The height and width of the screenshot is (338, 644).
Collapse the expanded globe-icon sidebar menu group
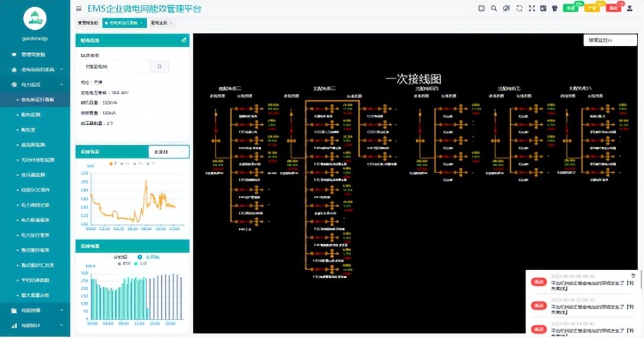35,85
